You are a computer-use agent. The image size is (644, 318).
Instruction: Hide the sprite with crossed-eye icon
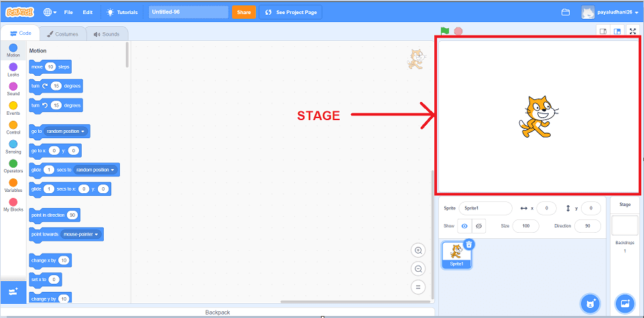click(478, 226)
